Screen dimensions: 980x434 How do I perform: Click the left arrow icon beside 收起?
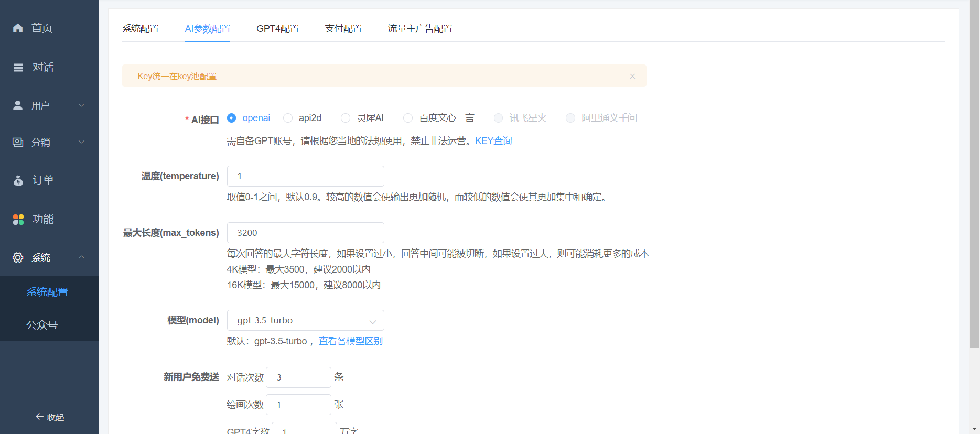[39, 417]
